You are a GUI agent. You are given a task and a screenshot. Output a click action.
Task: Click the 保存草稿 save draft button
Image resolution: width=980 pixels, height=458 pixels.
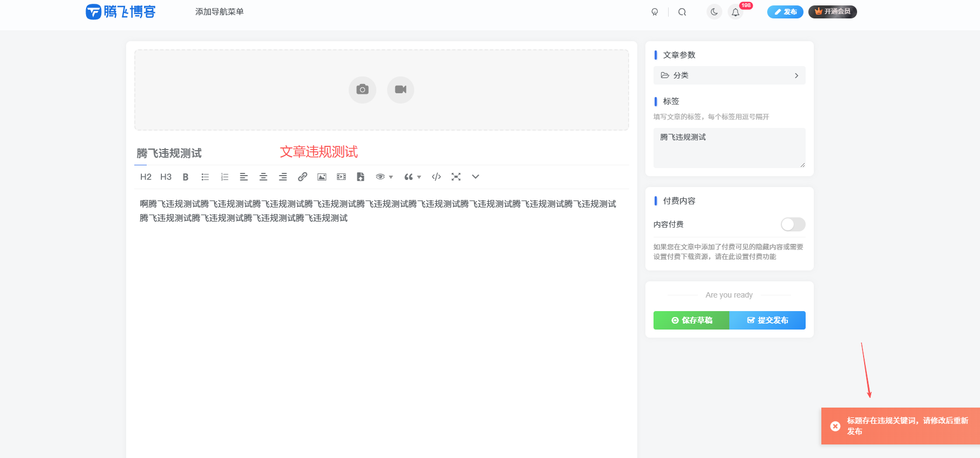coord(691,320)
